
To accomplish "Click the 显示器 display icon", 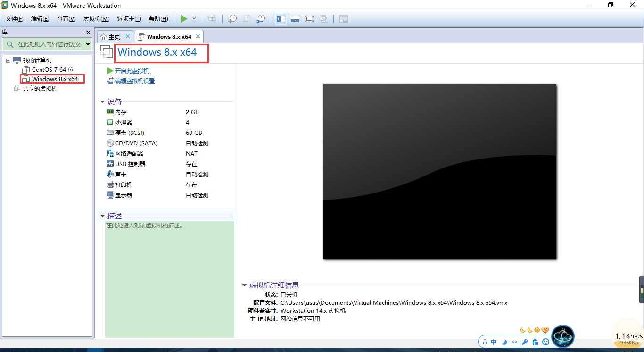I will pos(110,195).
